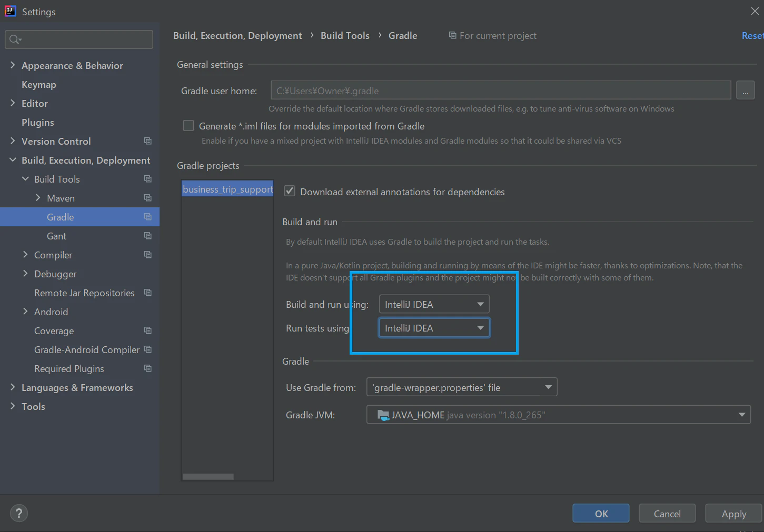764x532 pixels.
Task: Open the Build and run using dropdown
Action: (x=434, y=304)
